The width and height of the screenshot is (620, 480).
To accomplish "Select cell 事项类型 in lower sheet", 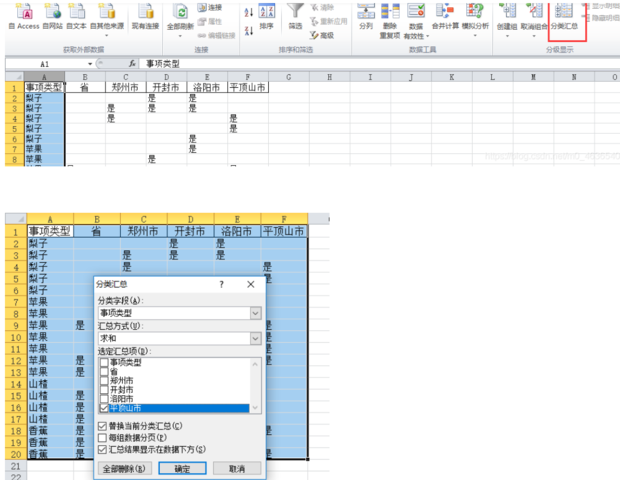I will [50, 231].
